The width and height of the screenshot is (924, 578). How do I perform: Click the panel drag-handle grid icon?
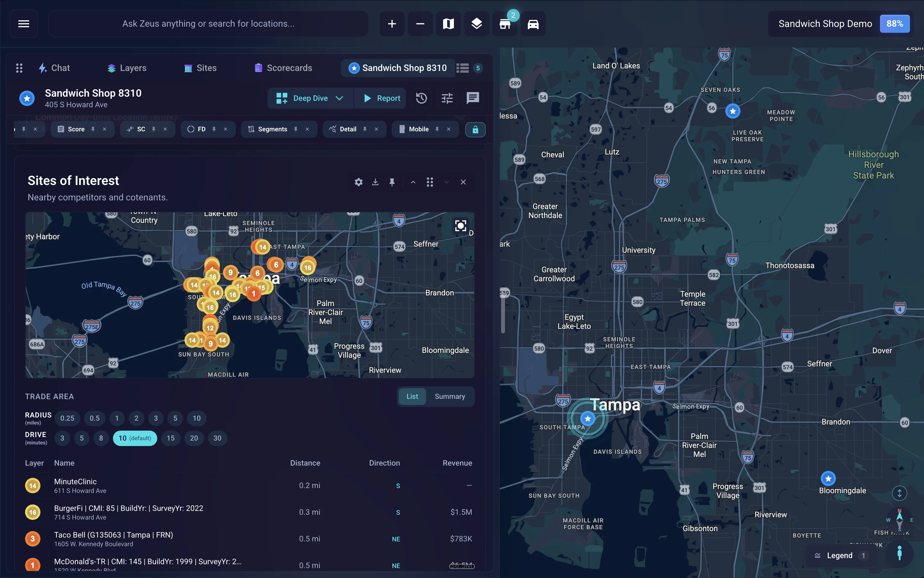click(19, 68)
